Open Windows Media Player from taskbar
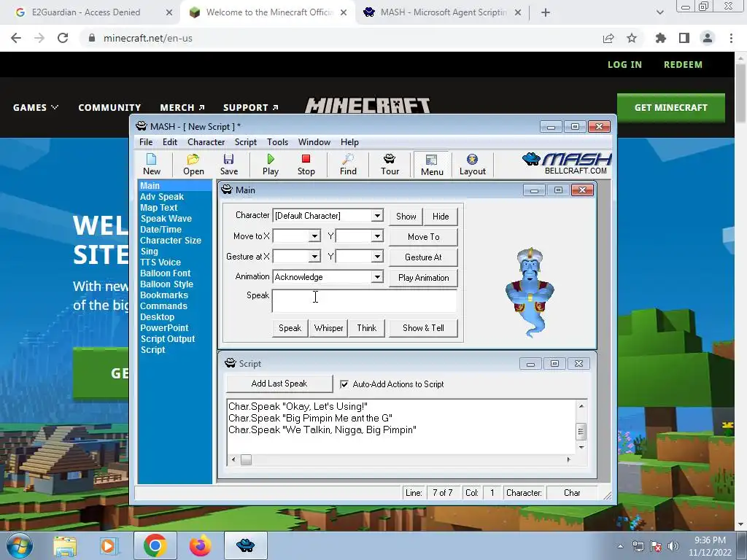Screen dimensions: 747x560 pyautogui.click(x=108, y=545)
